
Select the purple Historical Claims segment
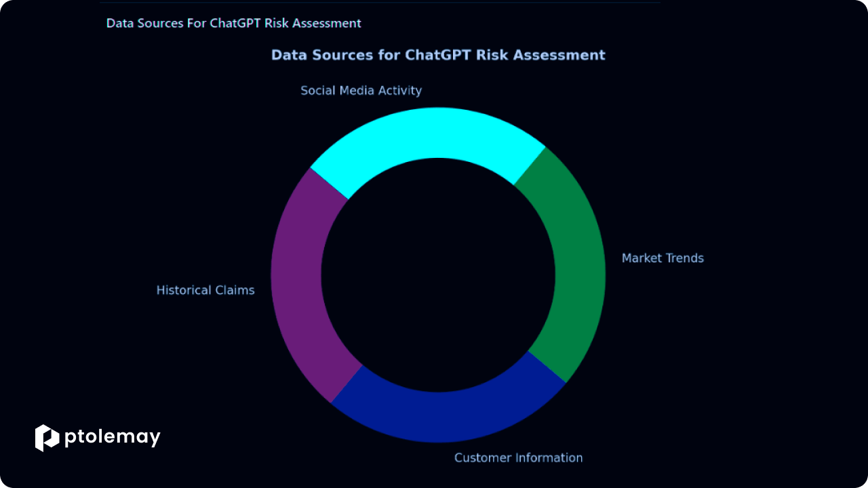[300, 285]
